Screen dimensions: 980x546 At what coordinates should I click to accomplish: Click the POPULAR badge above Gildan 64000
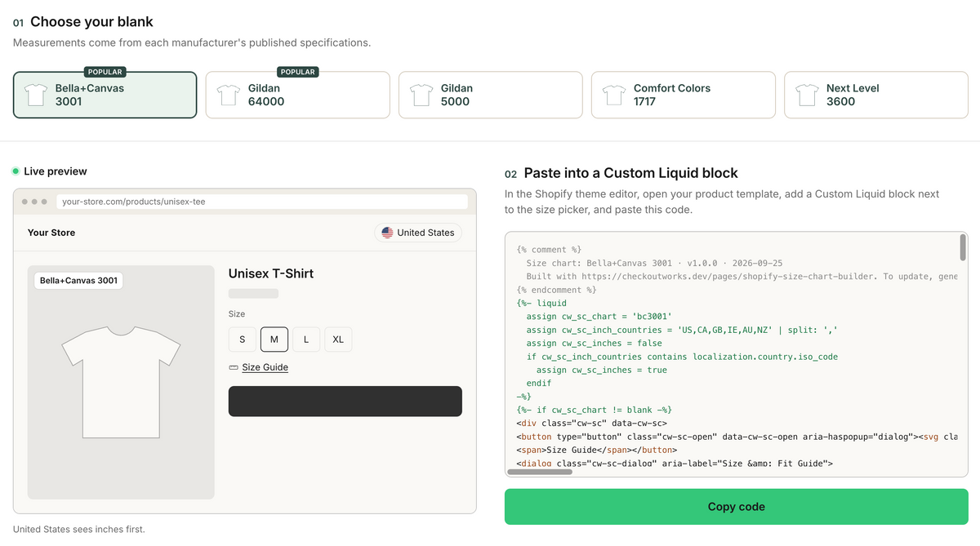pyautogui.click(x=297, y=72)
